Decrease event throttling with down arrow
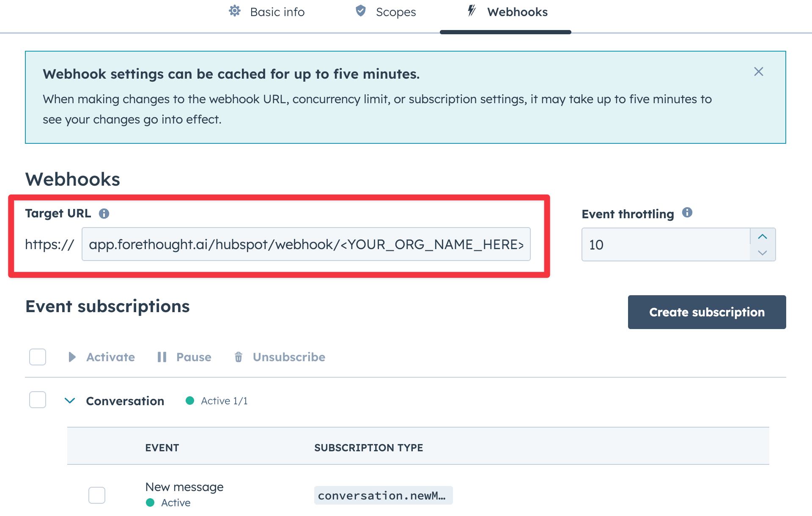The width and height of the screenshot is (812, 516). tap(763, 253)
